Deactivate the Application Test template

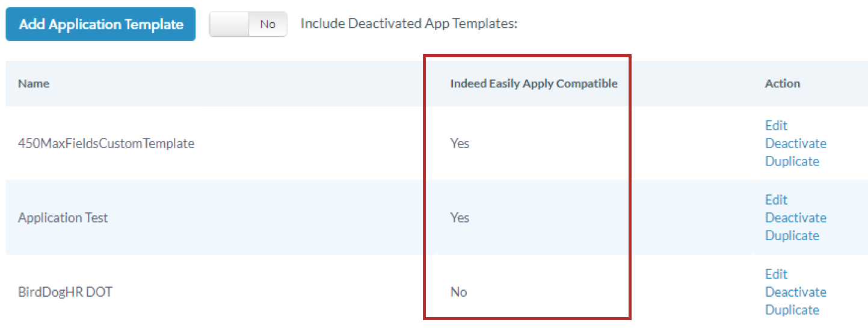(795, 218)
